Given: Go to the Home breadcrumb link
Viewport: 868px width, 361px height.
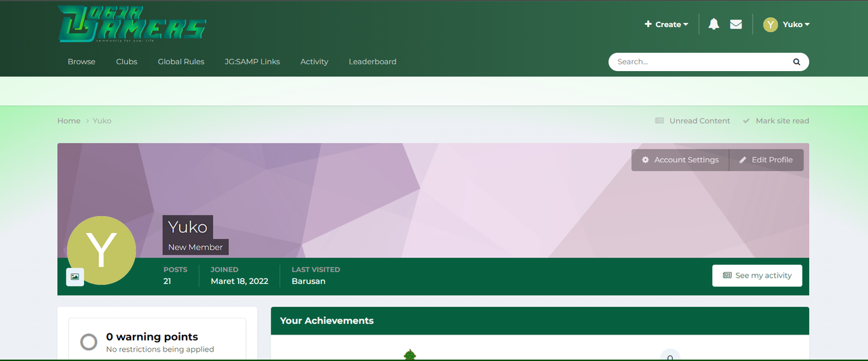Looking at the screenshot, I should (69, 121).
